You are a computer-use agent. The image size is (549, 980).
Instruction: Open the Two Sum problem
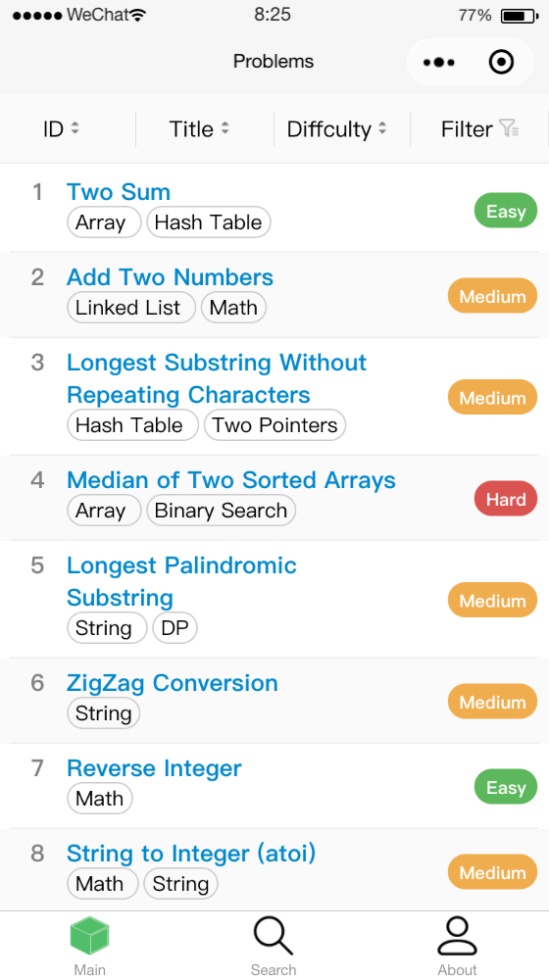(x=119, y=192)
